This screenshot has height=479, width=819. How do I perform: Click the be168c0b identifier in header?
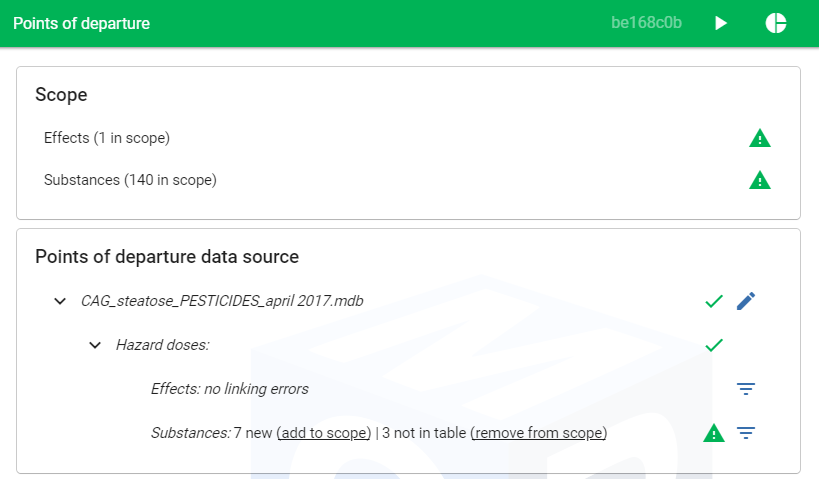646,23
